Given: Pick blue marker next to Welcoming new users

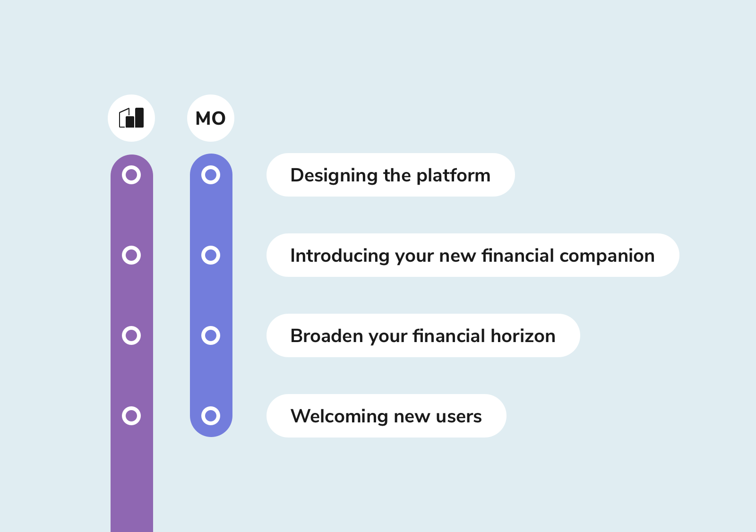Looking at the screenshot, I should (x=211, y=416).
